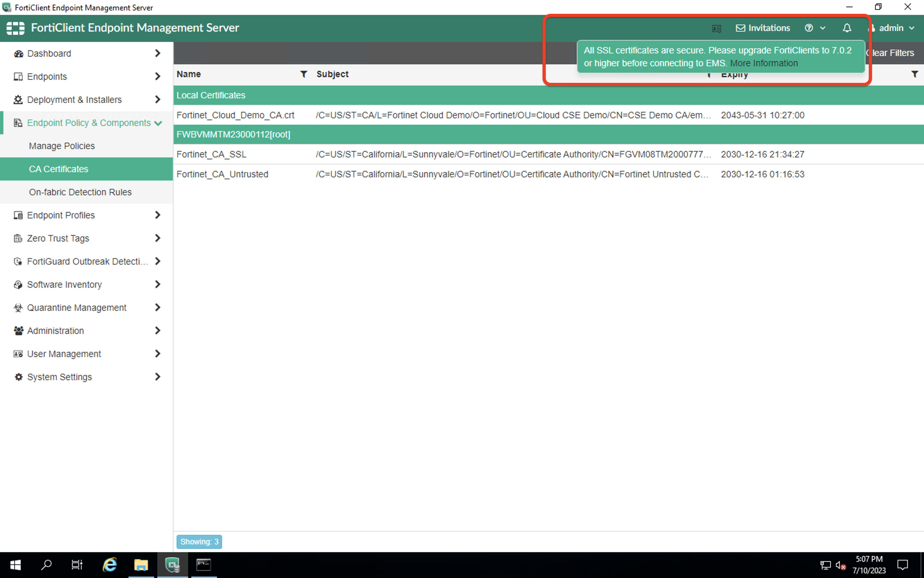Select the Fortinet_CA_Untrusted certificate

click(x=548, y=174)
